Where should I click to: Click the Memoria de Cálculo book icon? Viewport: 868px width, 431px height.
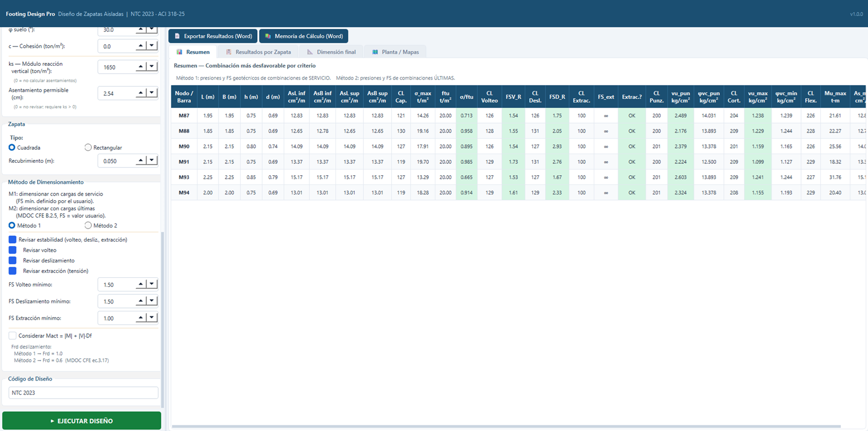[x=268, y=36]
